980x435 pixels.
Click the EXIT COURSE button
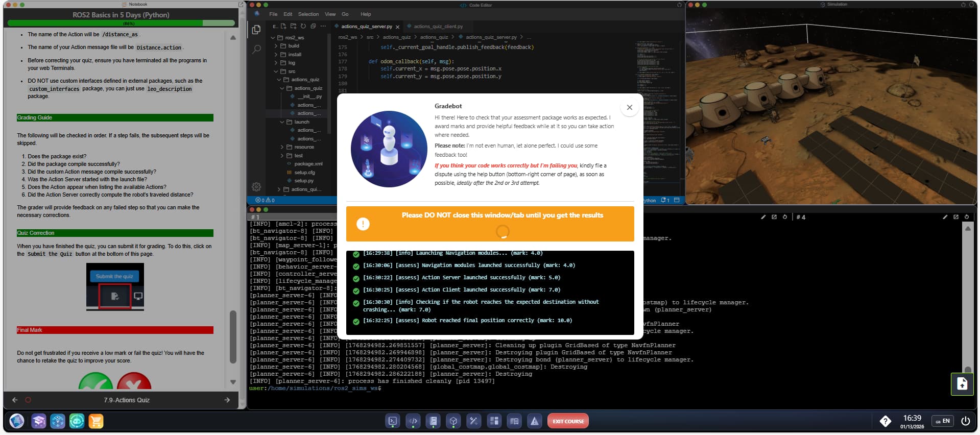(568, 421)
